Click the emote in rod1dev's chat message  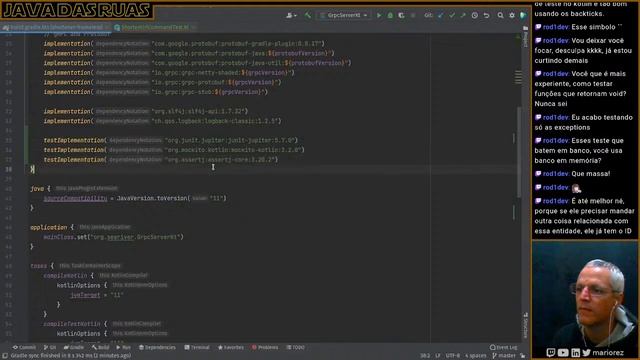coord(576,188)
